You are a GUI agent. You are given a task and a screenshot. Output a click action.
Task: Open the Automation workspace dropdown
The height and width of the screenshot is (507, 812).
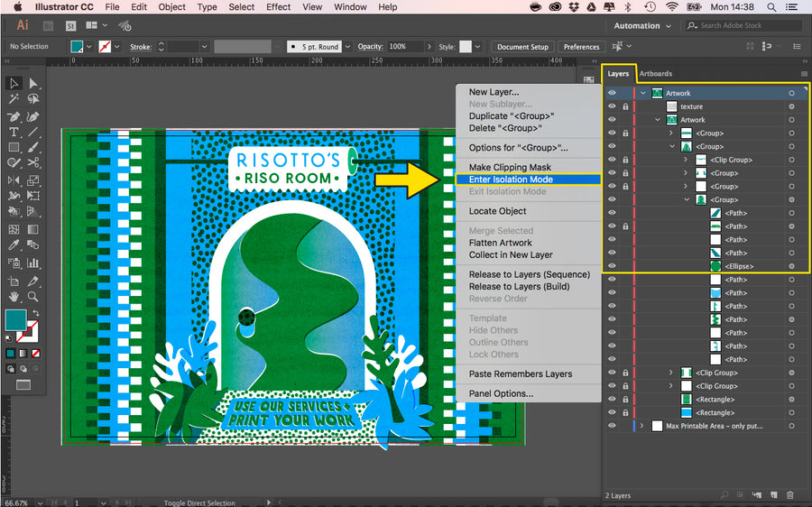[642, 26]
